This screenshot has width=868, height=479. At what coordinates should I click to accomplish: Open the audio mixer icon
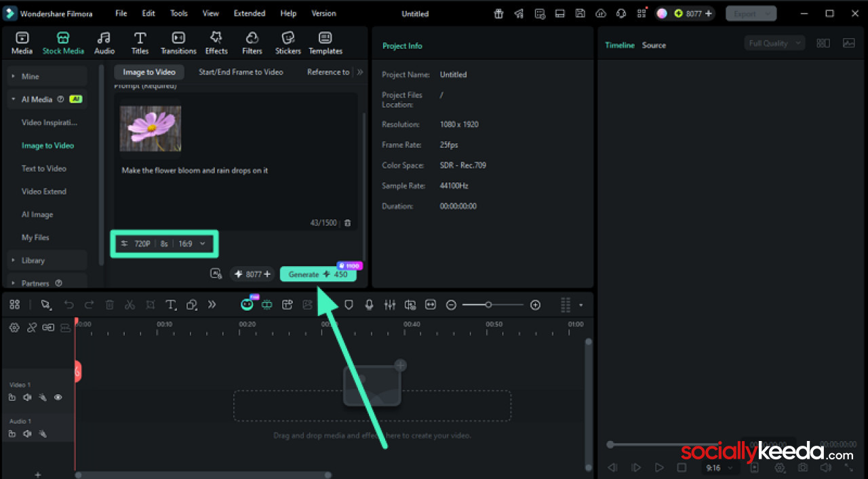389,305
